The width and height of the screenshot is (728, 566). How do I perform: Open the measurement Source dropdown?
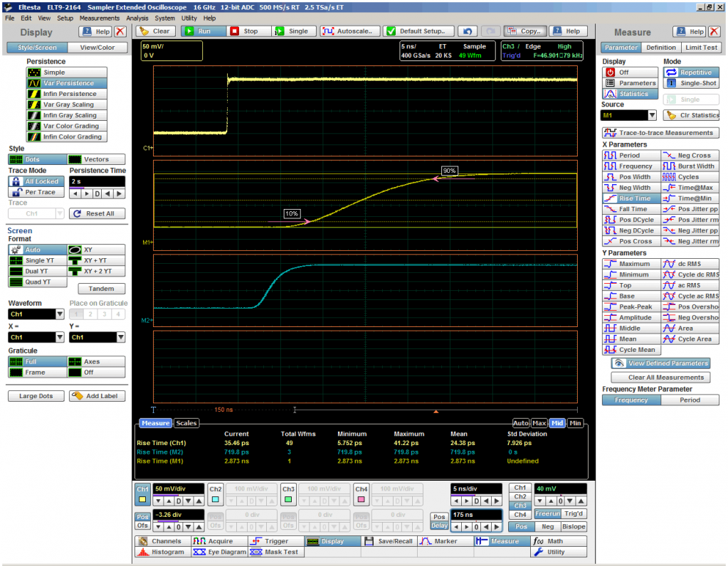click(652, 115)
